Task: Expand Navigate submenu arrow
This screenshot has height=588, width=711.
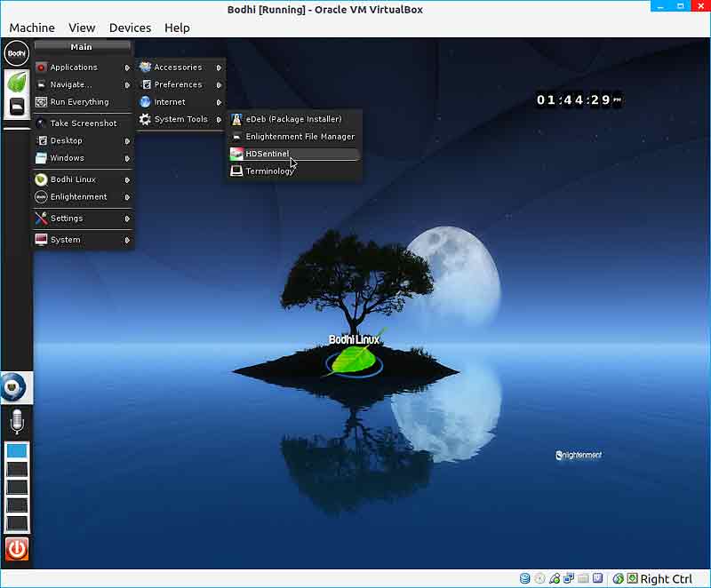Action: click(127, 84)
